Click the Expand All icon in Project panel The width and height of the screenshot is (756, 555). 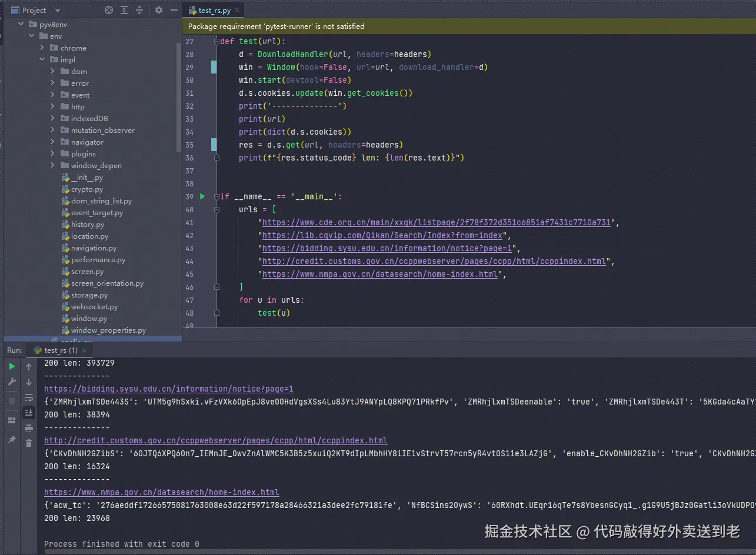(124, 10)
